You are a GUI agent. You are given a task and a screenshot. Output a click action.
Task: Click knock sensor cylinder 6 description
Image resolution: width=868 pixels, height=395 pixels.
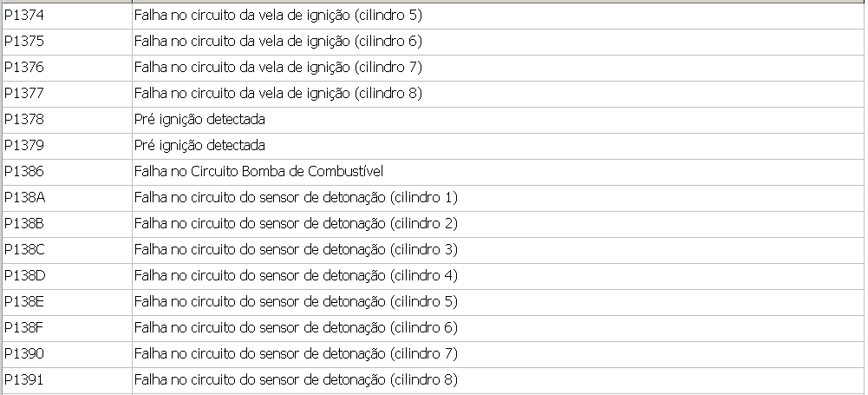coord(296,328)
